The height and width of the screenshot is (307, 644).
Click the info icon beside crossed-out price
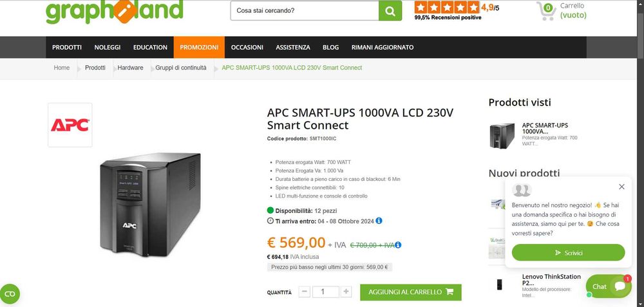(x=398, y=245)
